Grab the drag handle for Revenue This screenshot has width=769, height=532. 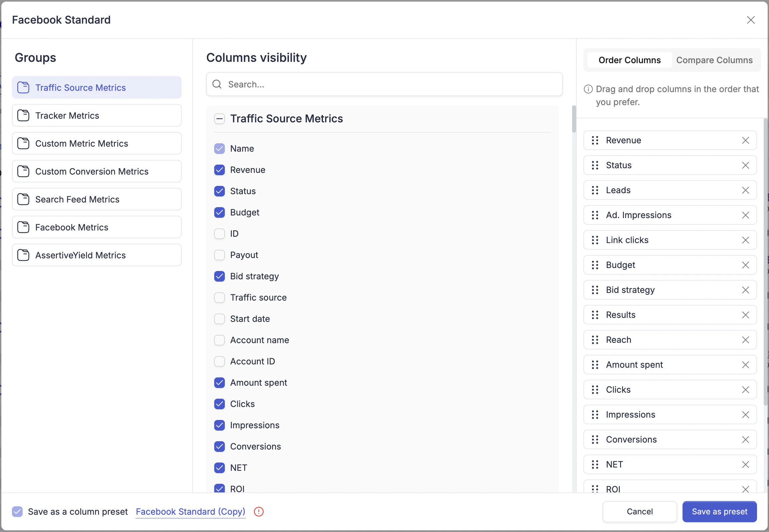tap(595, 140)
